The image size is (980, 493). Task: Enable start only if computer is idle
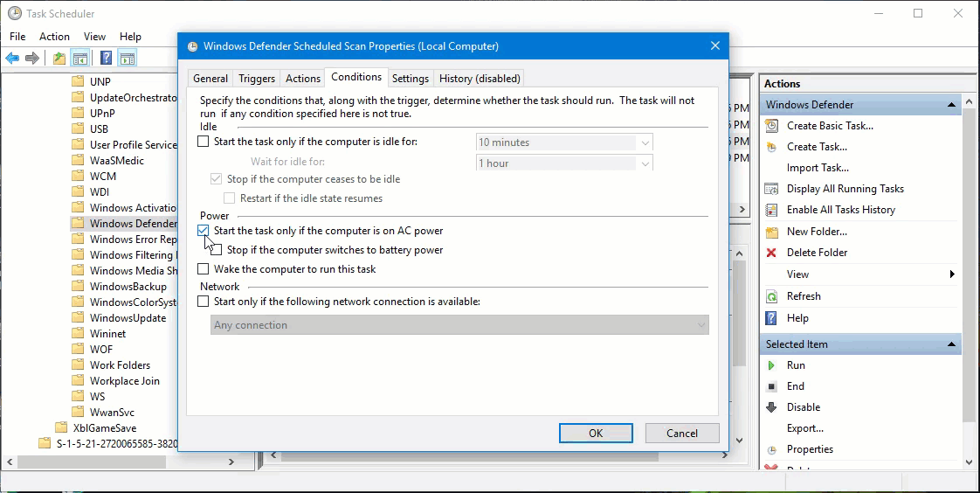204,142
